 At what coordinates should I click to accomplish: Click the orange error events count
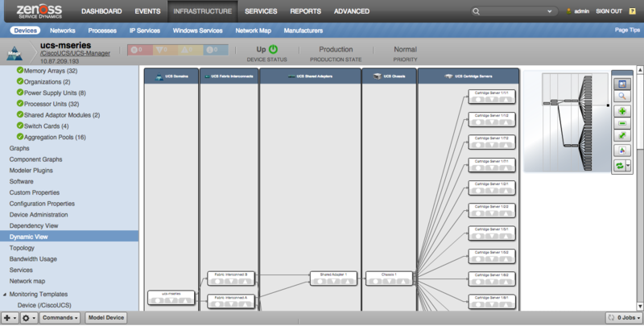pos(165,50)
